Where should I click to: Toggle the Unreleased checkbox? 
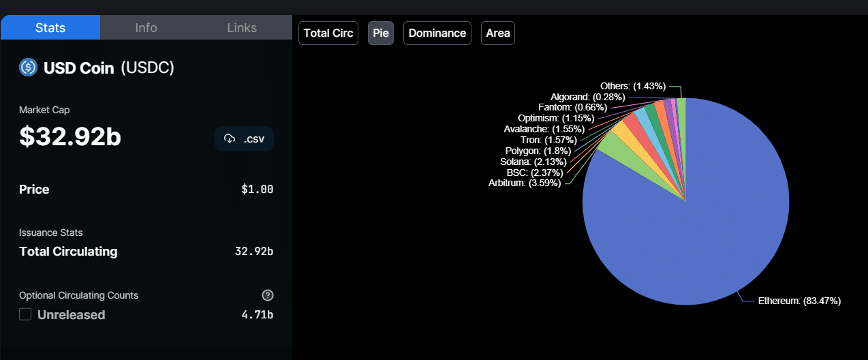point(25,314)
